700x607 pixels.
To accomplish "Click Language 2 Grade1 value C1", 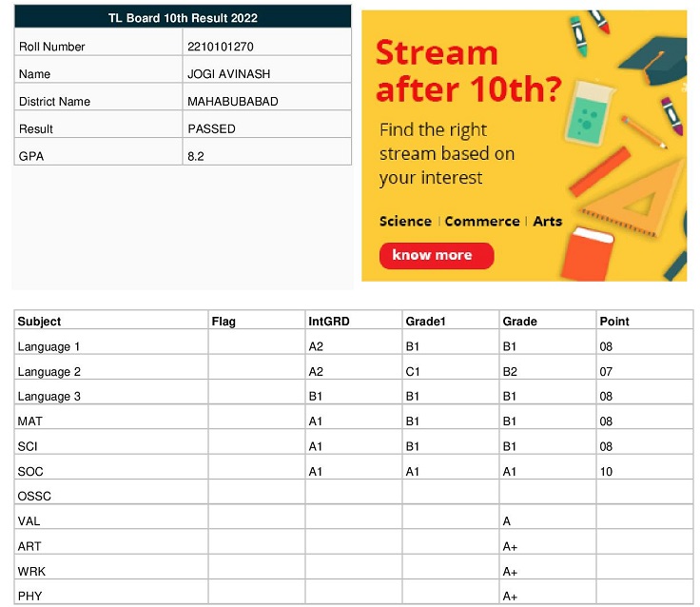I will pos(413,372).
